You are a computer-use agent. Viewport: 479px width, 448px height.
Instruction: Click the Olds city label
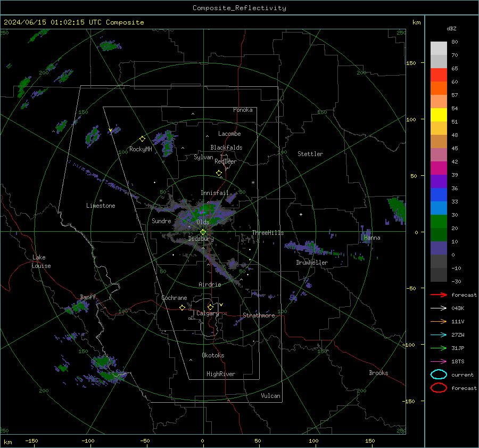point(203,222)
